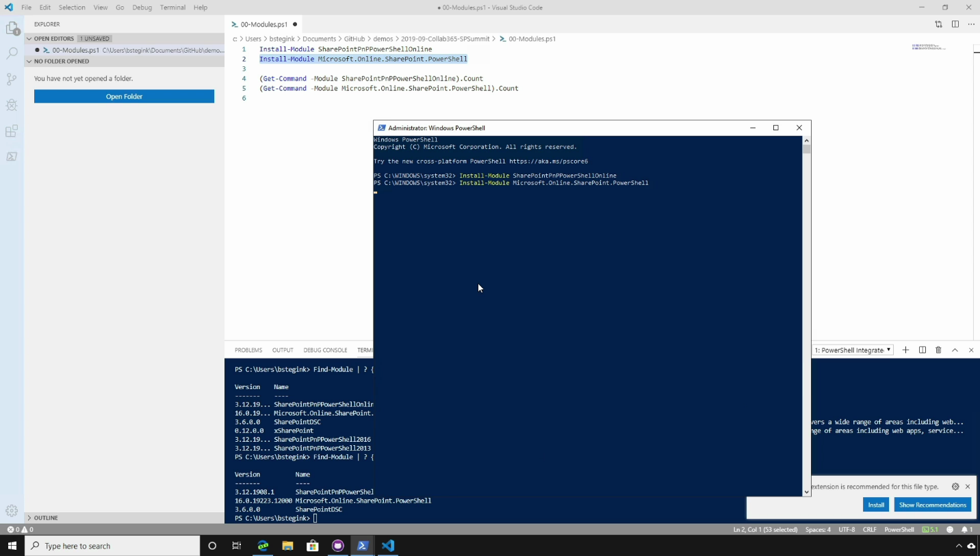
Task: Click PowerShell version 5.1 indicator
Action: (930, 529)
